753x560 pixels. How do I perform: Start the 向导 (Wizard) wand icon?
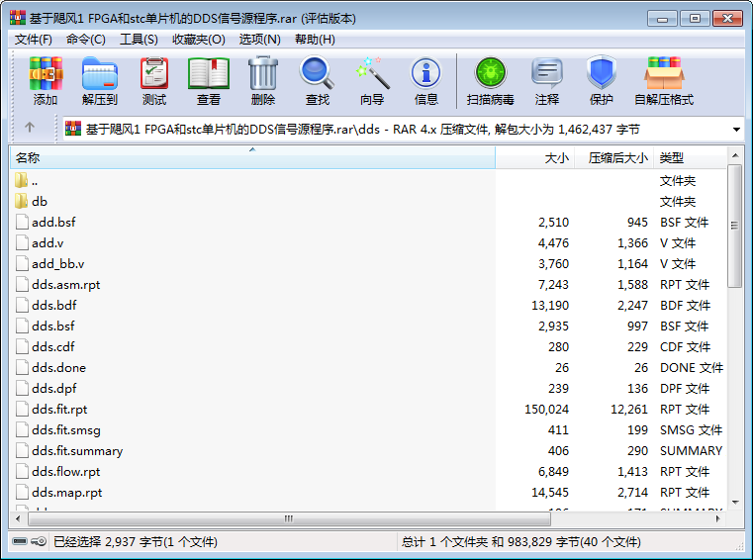click(x=372, y=81)
